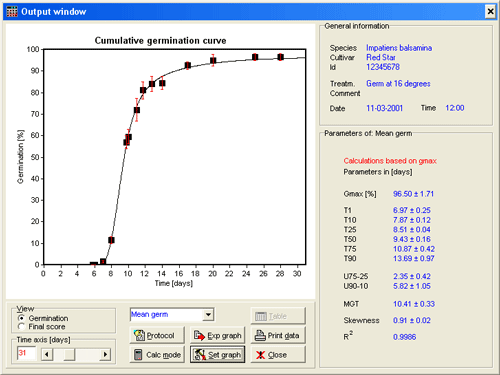Click the red X icon on Close

tap(260, 355)
